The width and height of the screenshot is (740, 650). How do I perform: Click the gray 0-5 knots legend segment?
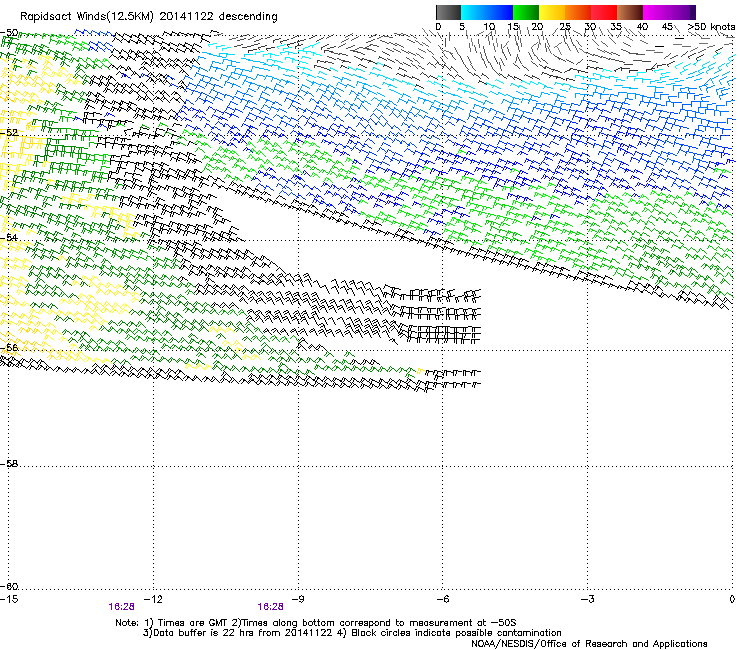(448, 12)
